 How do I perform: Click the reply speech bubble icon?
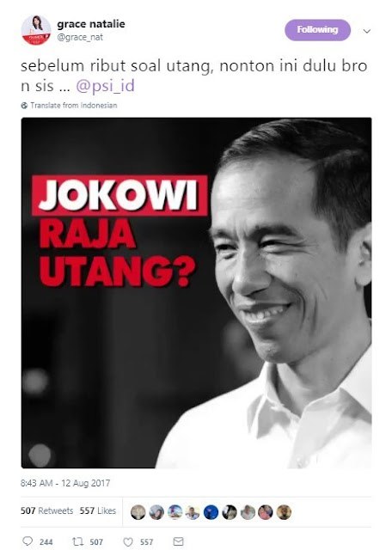pyautogui.click(x=28, y=541)
